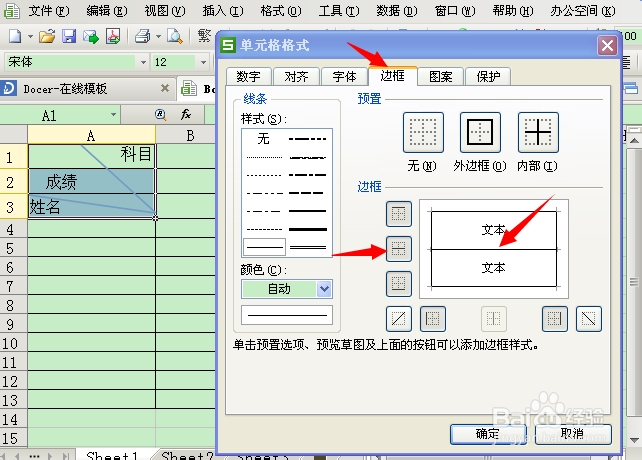This screenshot has width=642, height=460.
Task: Open the 格式 menu
Action: tap(281, 11)
